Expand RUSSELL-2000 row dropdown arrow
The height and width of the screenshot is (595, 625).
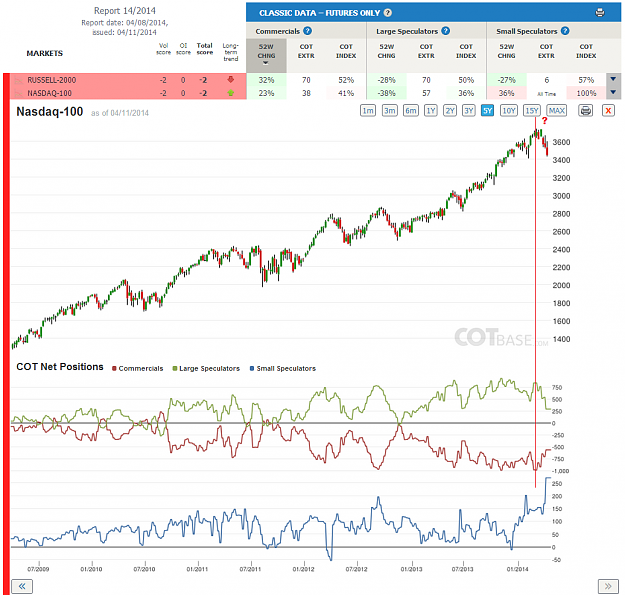click(613, 79)
